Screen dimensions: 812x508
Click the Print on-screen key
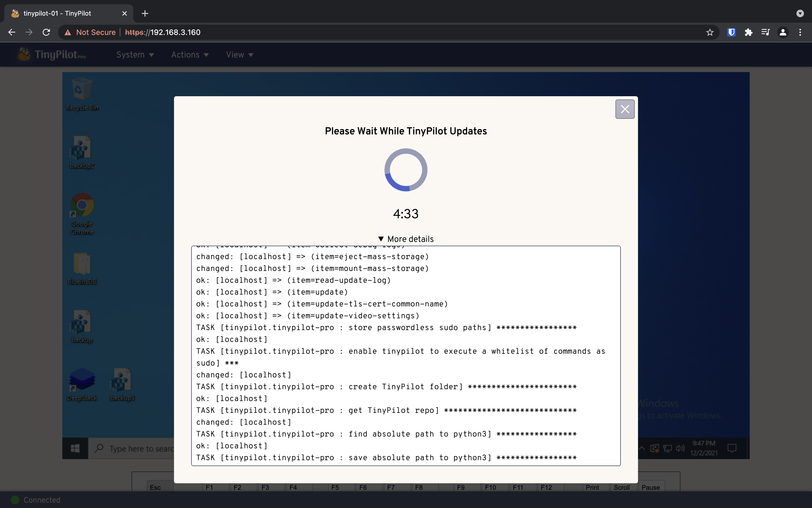[x=596, y=487]
